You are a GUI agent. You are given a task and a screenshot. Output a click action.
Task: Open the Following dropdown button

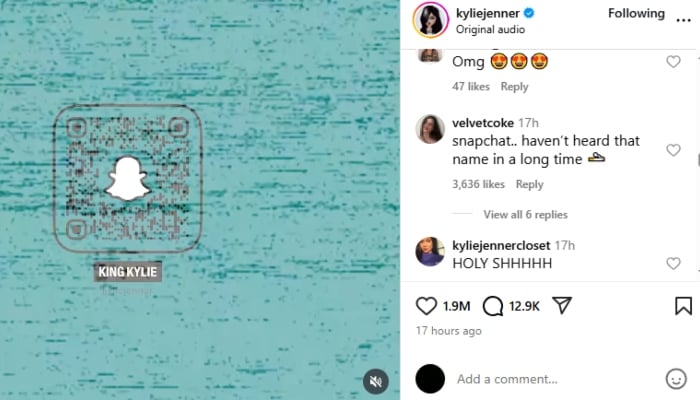636,13
